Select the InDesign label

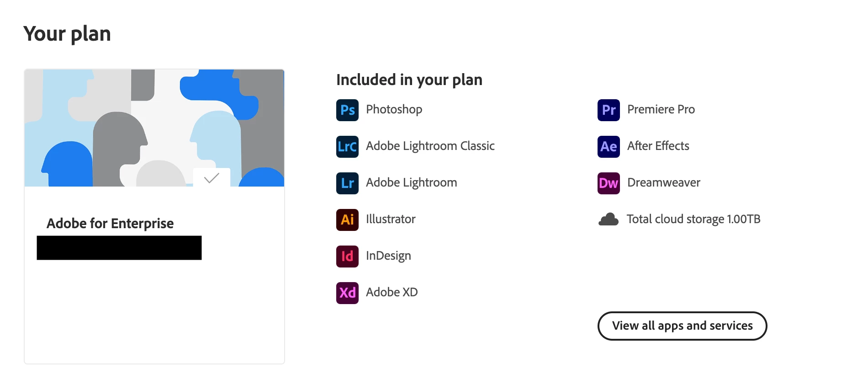coord(388,256)
